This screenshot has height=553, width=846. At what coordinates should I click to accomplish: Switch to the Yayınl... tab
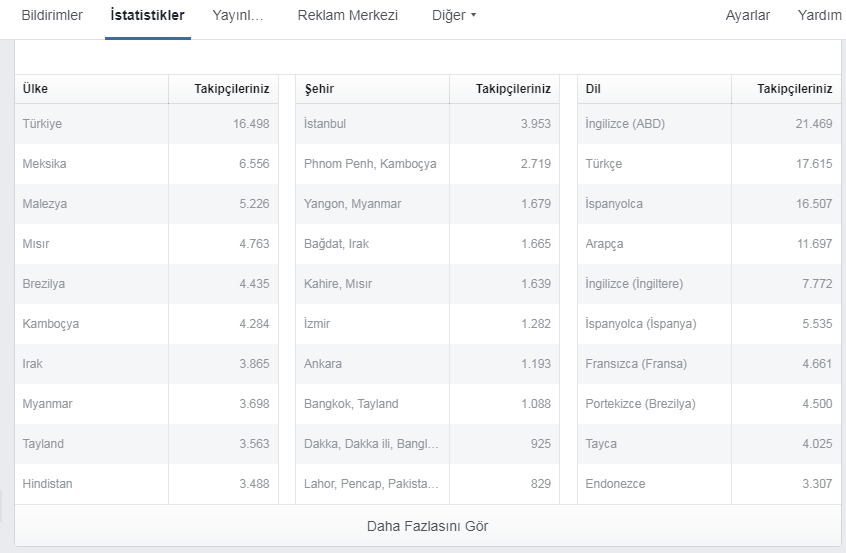[237, 15]
